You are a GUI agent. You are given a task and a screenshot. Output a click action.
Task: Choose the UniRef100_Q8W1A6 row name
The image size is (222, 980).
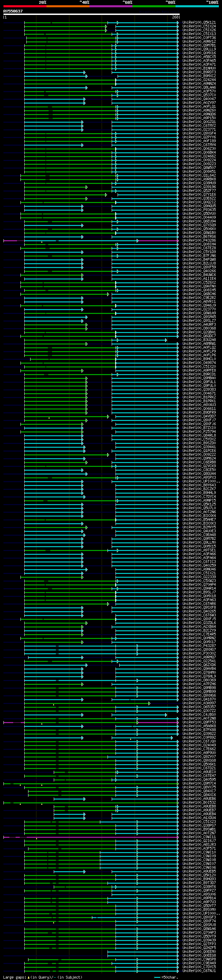tap(199, 929)
